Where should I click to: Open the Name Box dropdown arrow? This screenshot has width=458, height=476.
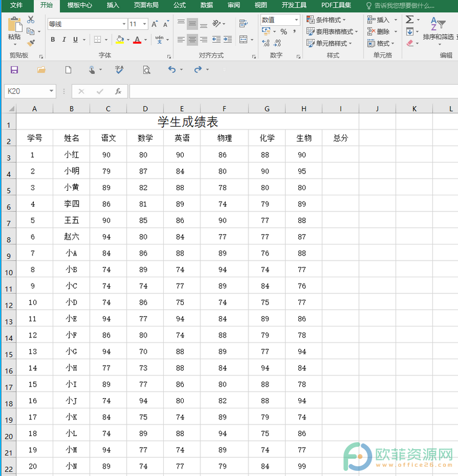[x=52, y=91]
